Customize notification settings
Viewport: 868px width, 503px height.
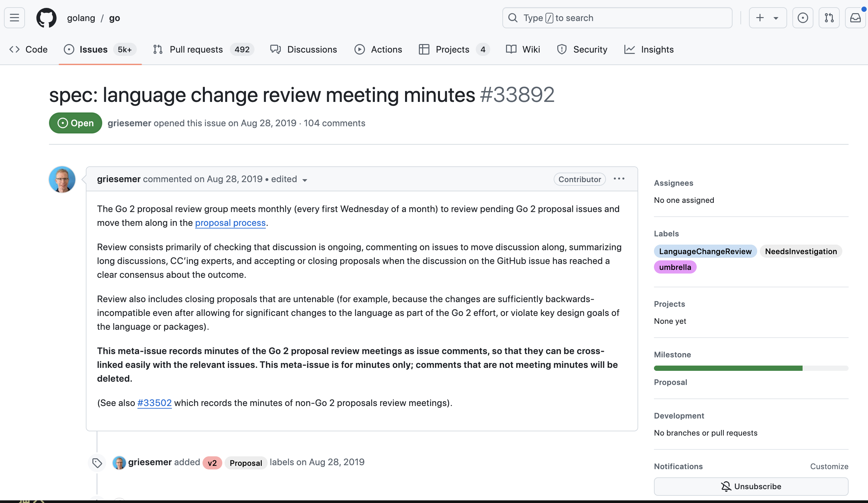(829, 466)
